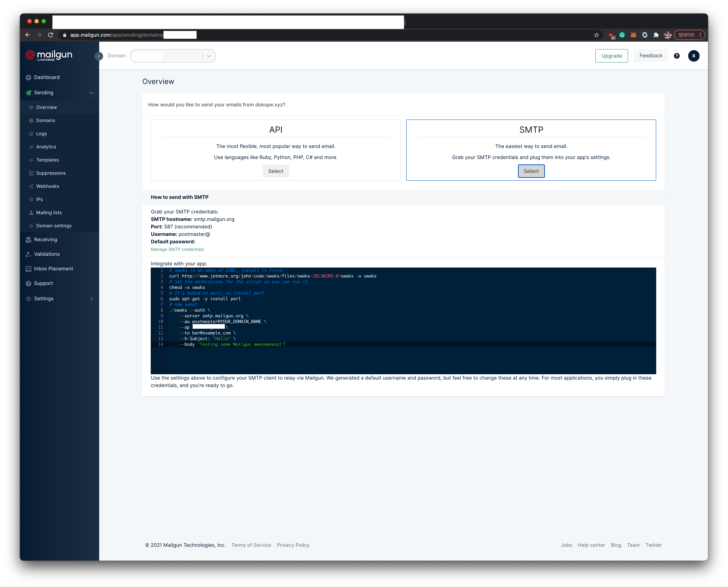
Task: Open Receiving section
Action: [46, 240]
